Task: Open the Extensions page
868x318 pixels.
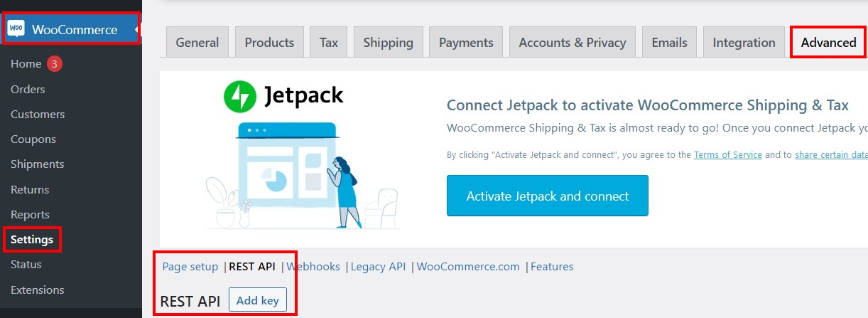Action: [38, 290]
